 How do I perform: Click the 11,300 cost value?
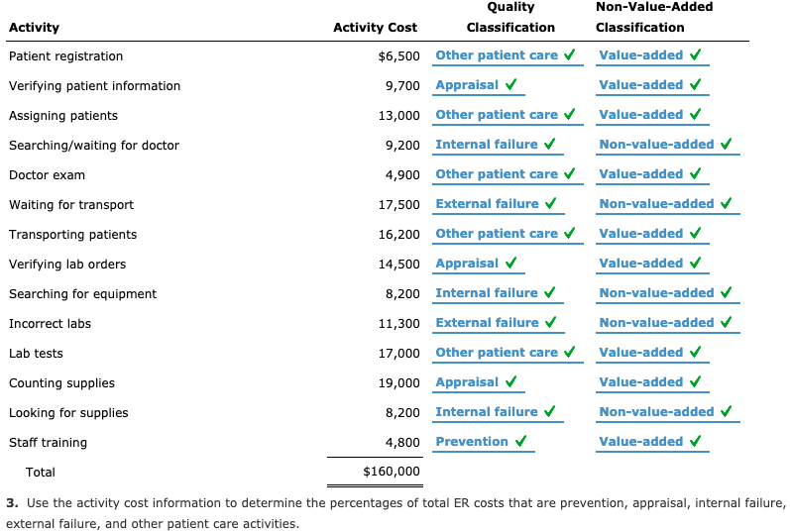(x=399, y=323)
